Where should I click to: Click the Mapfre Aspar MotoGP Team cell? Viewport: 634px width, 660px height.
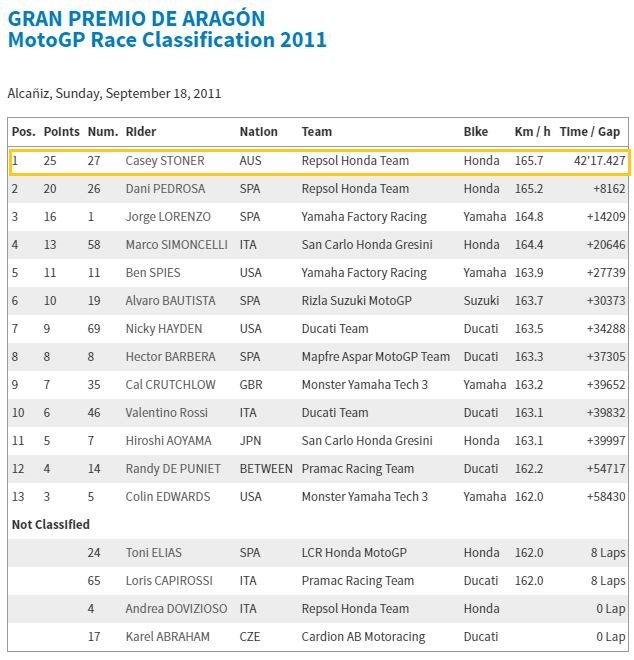[375, 356]
